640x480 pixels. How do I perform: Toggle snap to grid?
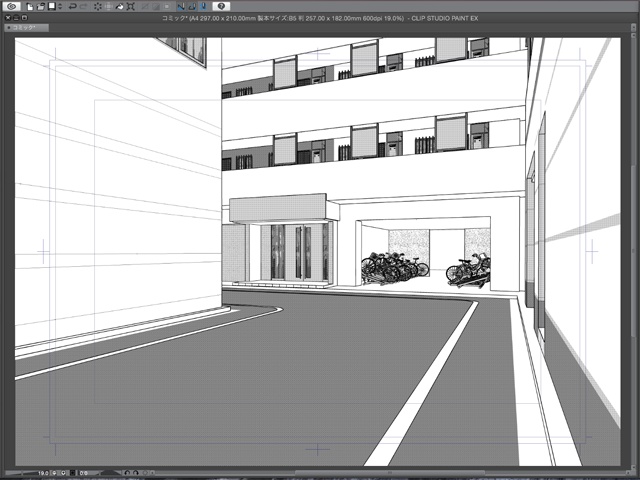point(203,6)
